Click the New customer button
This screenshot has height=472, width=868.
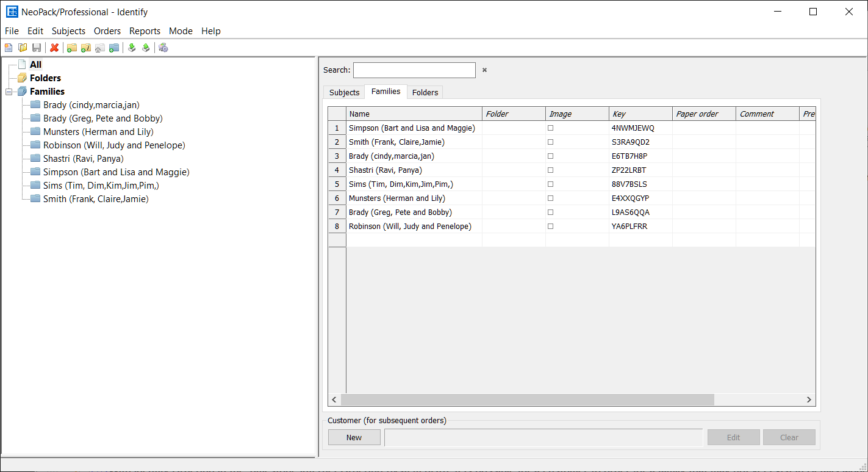(354, 437)
